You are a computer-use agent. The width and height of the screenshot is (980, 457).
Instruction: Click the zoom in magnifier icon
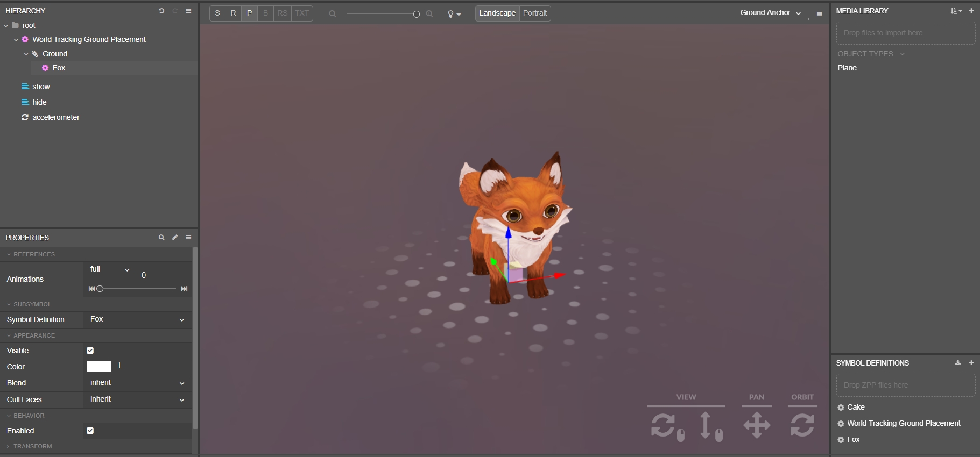pyautogui.click(x=429, y=14)
